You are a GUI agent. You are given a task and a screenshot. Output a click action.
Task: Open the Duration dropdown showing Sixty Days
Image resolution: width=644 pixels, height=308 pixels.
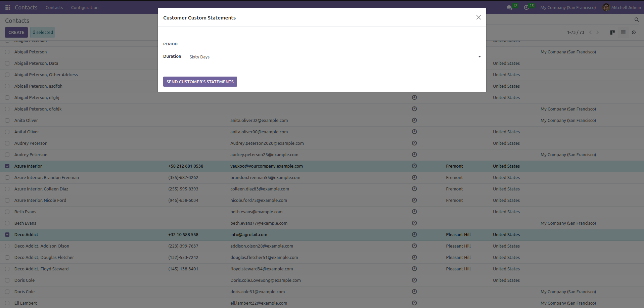tap(334, 57)
